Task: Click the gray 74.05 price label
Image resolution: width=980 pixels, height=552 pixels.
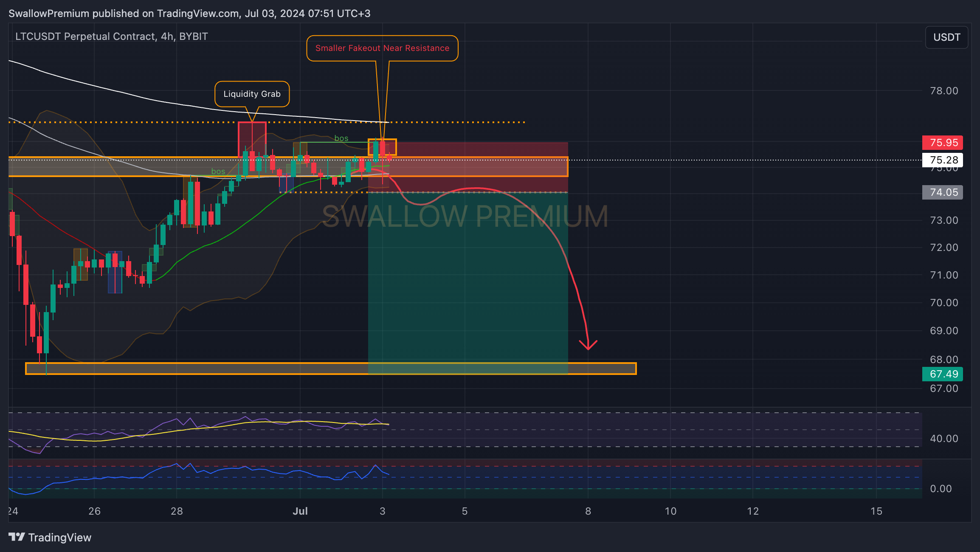Action: (942, 192)
